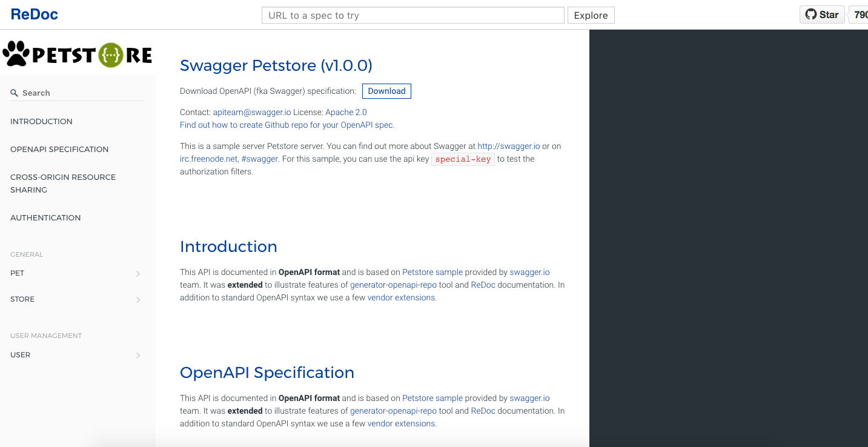This screenshot has height=447, width=868.
Task: Click the GitHub star count badge
Action: [861, 14]
